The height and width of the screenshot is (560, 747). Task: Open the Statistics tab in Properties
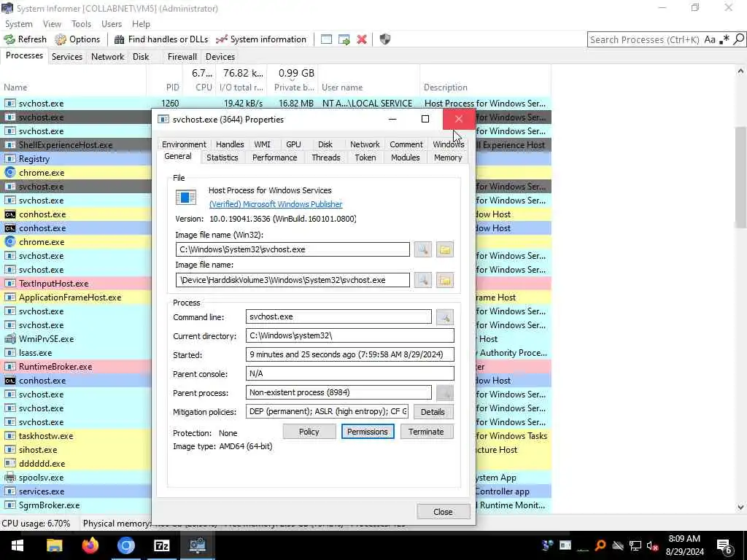222,157
